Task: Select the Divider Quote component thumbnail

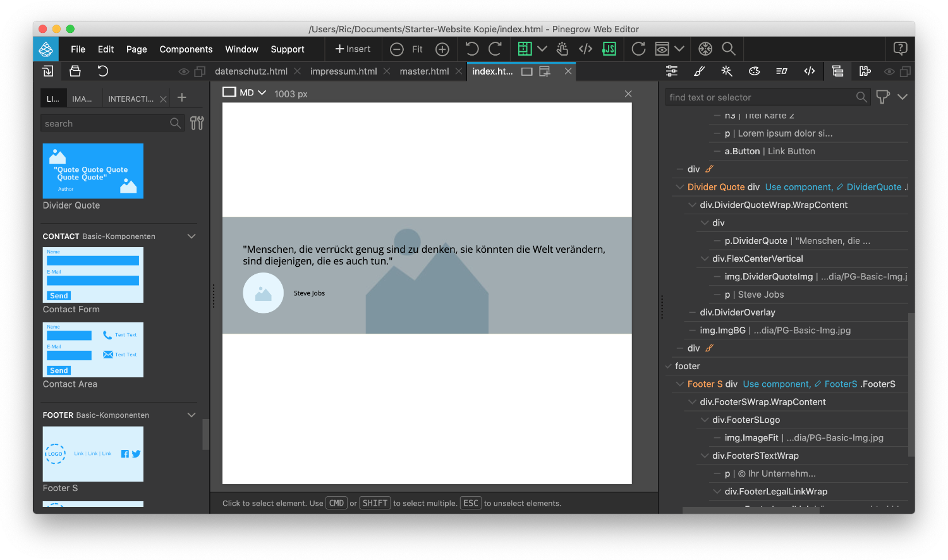Action: (x=93, y=171)
